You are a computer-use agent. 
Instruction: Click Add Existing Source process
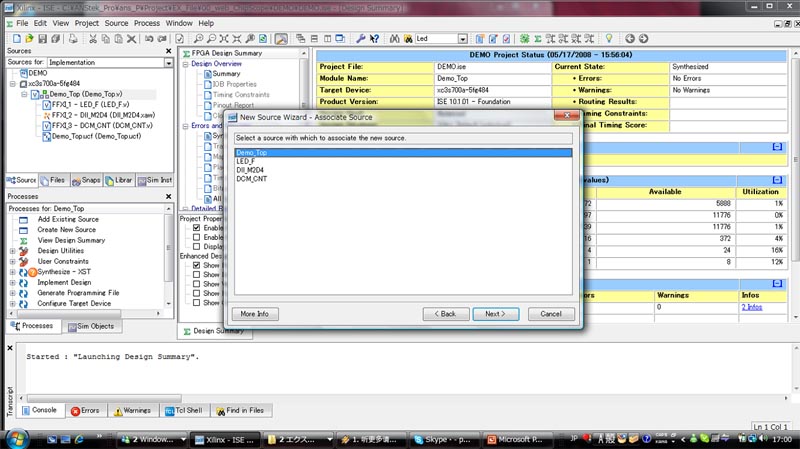(x=68, y=219)
